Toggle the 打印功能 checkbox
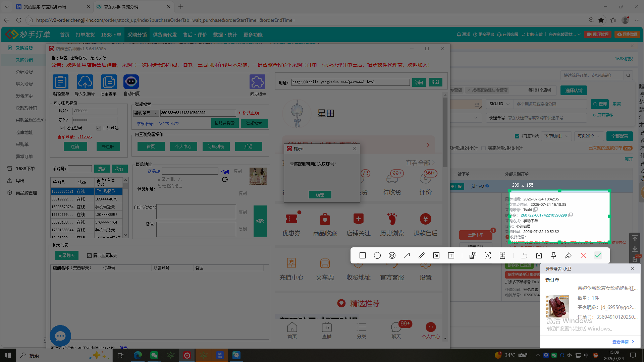The width and height of the screenshot is (644, 362). pyautogui.click(x=517, y=136)
